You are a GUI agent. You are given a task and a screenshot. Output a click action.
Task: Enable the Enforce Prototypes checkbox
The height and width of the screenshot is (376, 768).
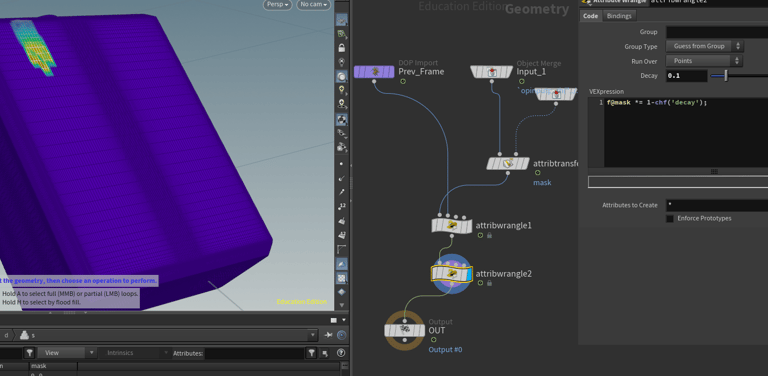coord(670,218)
